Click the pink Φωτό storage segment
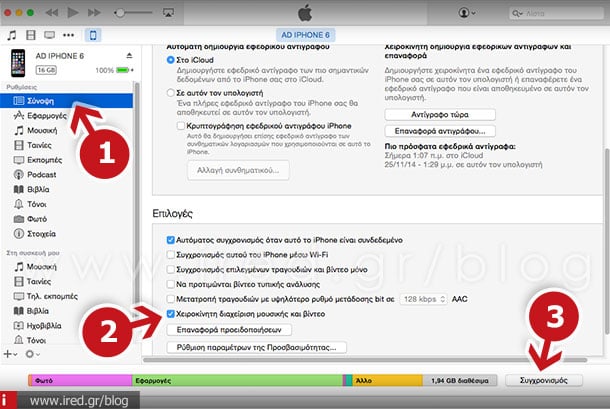Viewport: 610px width, 409px height. click(x=81, y=380)
